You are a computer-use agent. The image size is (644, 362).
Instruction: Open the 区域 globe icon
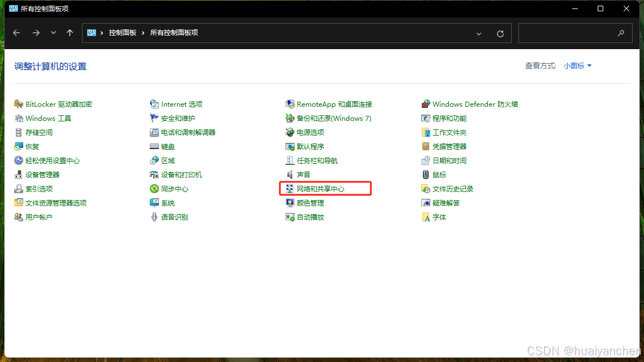(154, 160)
